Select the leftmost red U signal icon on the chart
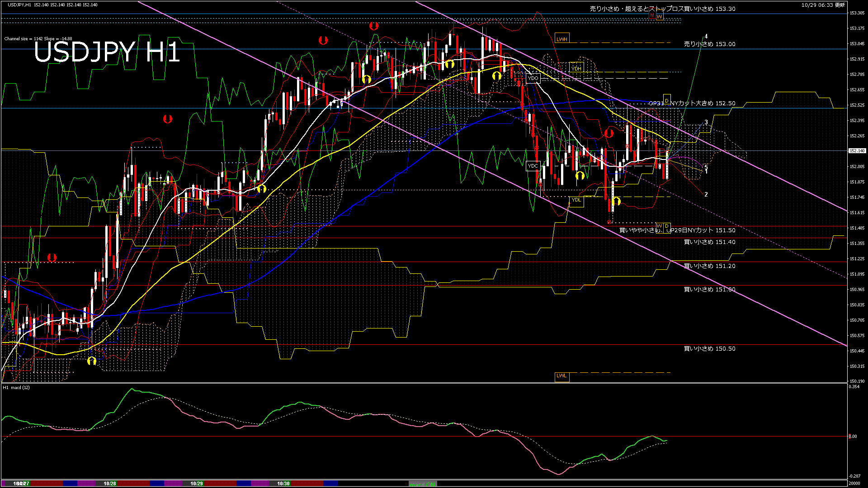 [52, 258]
